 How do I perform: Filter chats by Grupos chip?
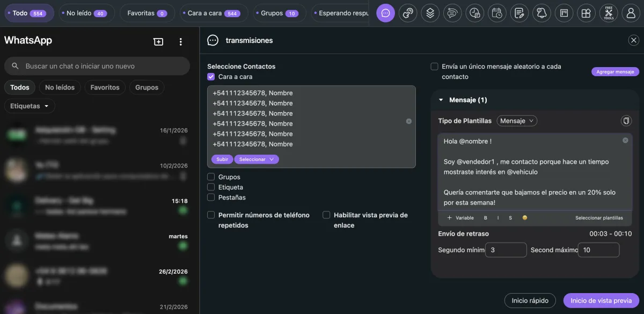click(x=147, y=87)
